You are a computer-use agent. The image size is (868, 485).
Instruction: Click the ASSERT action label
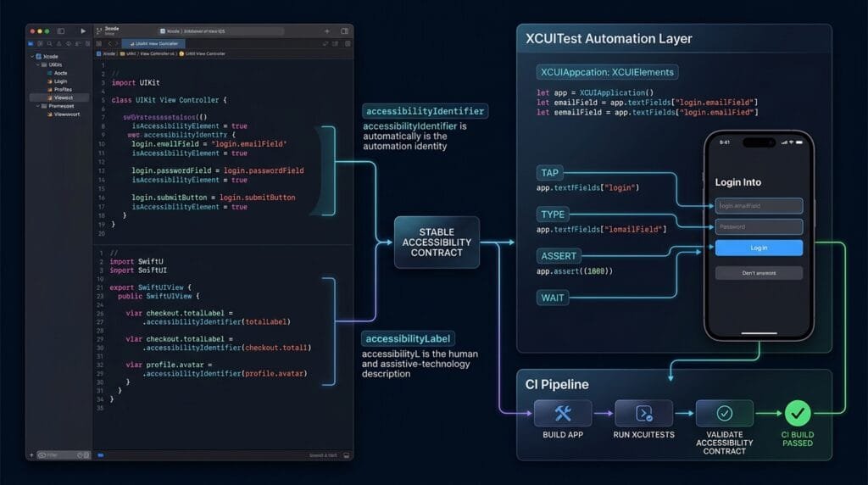[x=559, y=256]
